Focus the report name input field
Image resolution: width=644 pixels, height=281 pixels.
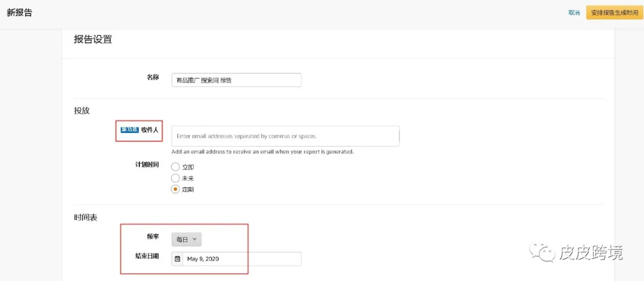coord(236,80)
